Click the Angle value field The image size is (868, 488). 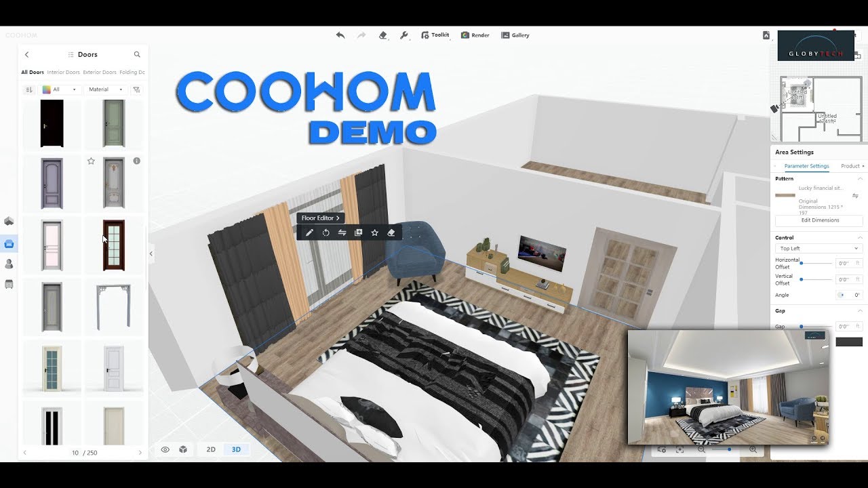click(849, 295)
